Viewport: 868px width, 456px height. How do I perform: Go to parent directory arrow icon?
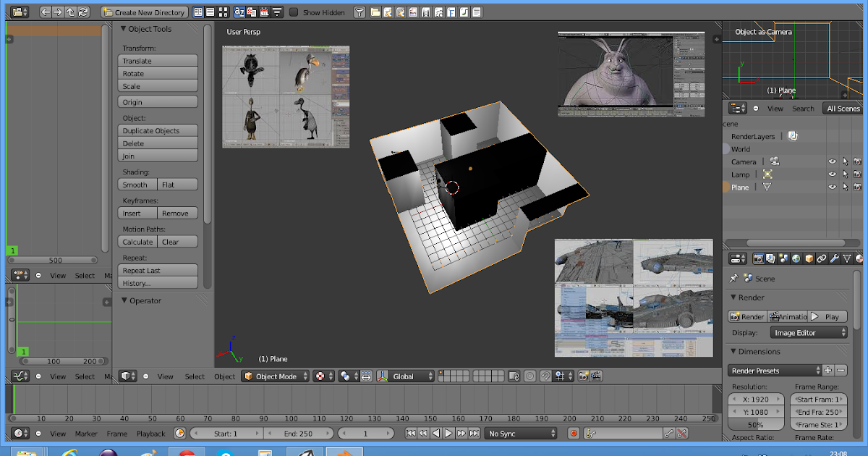click(x=71, y=12)
